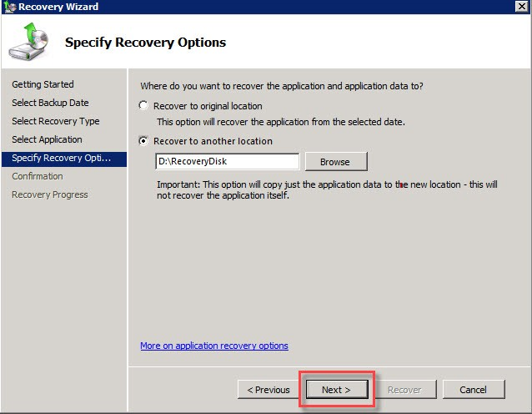Select the Confirmation step in sidebar
532x414 pixels.
[38, 176]
